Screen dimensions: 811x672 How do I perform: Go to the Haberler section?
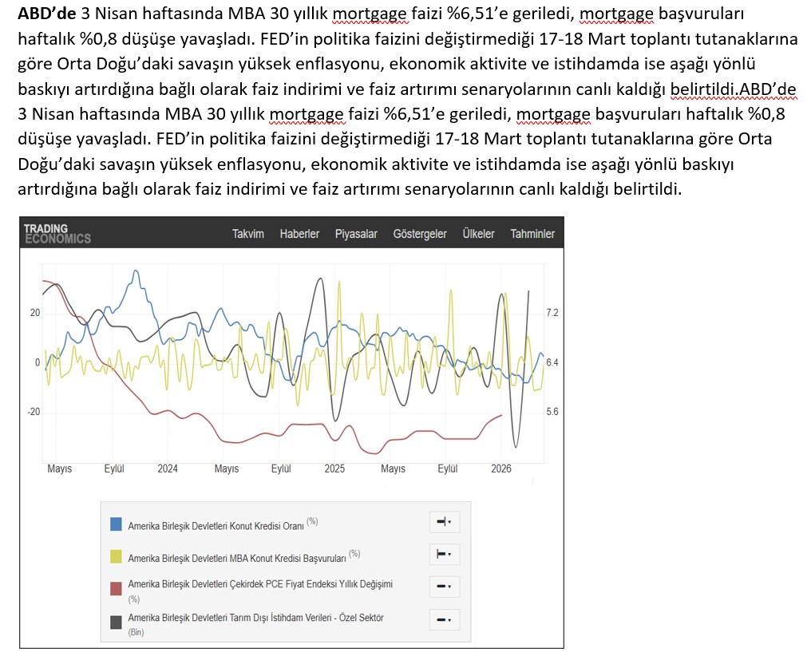click(x=299, y=234)
